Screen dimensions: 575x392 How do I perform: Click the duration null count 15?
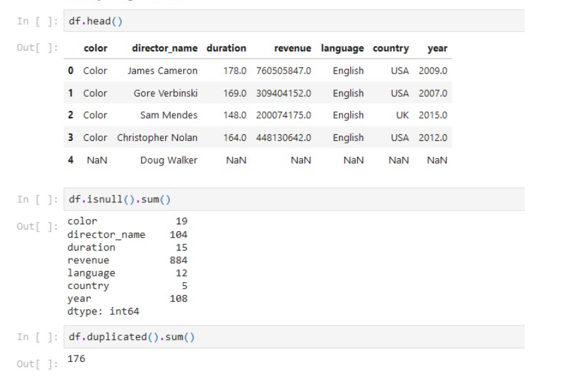tap(181, 247)
